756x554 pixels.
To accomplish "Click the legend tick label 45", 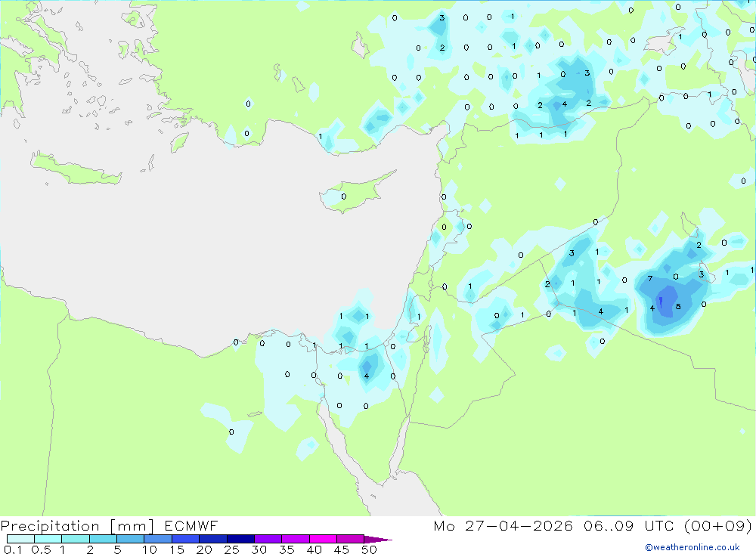I will pyautogui.click(x=342, y=549).
